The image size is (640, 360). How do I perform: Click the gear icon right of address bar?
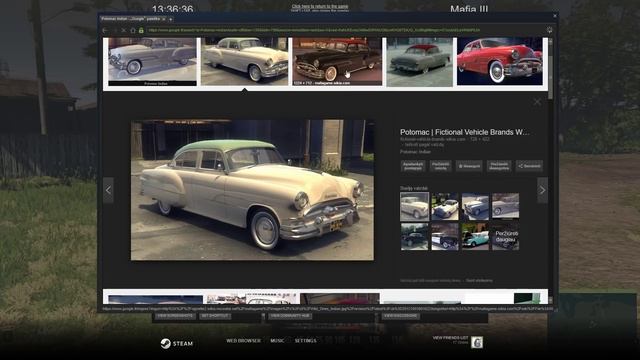(x=549, y=30)
